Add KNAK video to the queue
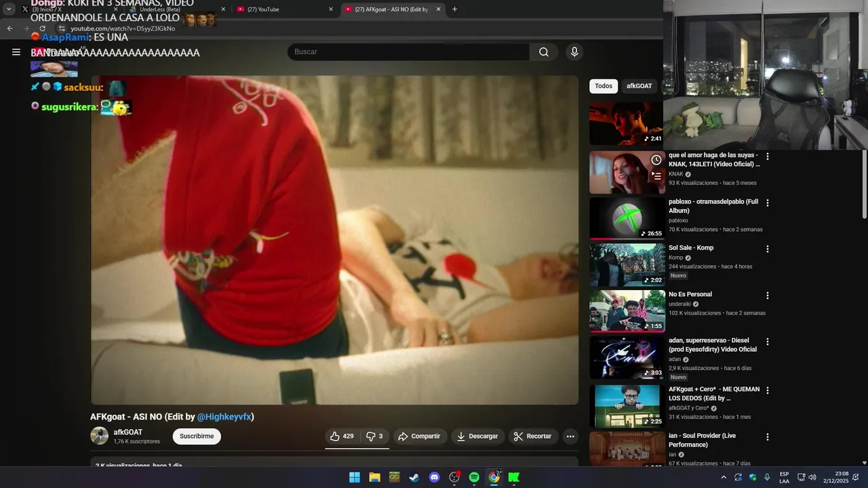 (656, 175)
